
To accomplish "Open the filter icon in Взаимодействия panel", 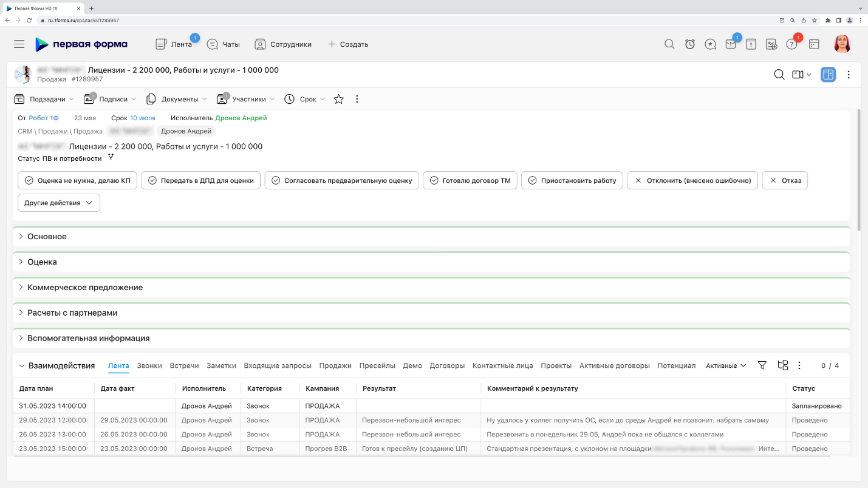I will tap(762, 365).
